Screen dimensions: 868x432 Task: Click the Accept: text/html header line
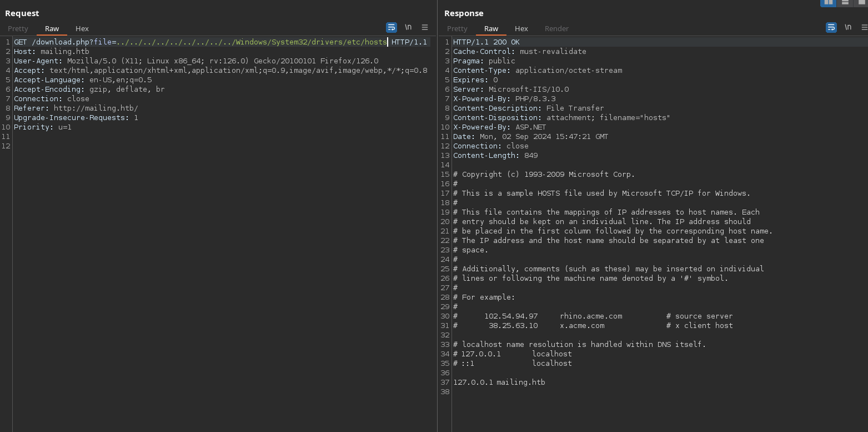(x=220, y=71)
